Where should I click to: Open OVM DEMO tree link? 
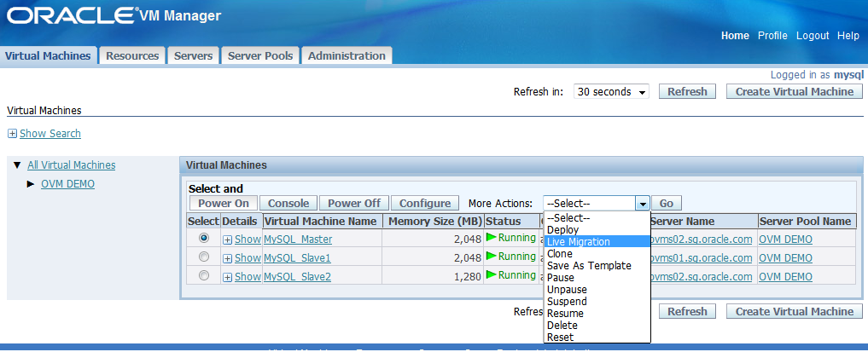[x=67, y=184]
